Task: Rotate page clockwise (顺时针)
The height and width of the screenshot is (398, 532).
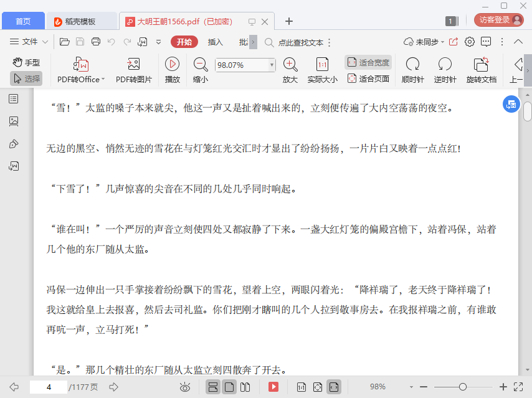Action: point(412,70)
